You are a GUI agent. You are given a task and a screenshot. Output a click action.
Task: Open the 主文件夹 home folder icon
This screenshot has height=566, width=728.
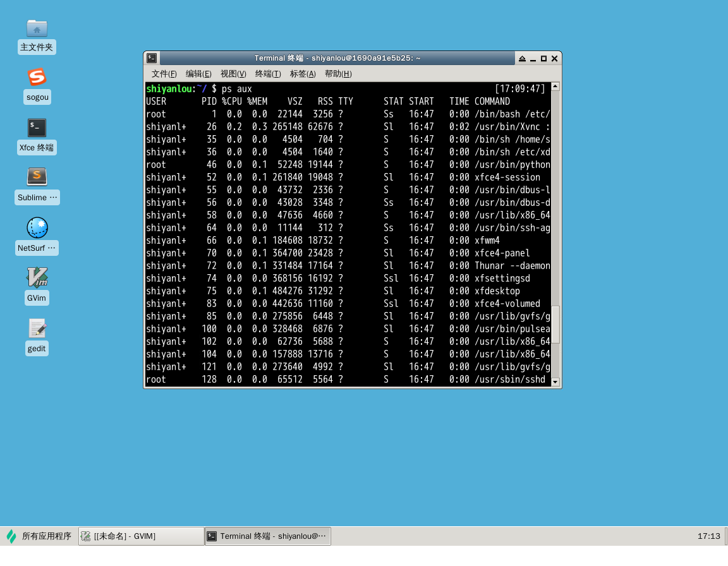click(37, 28)
